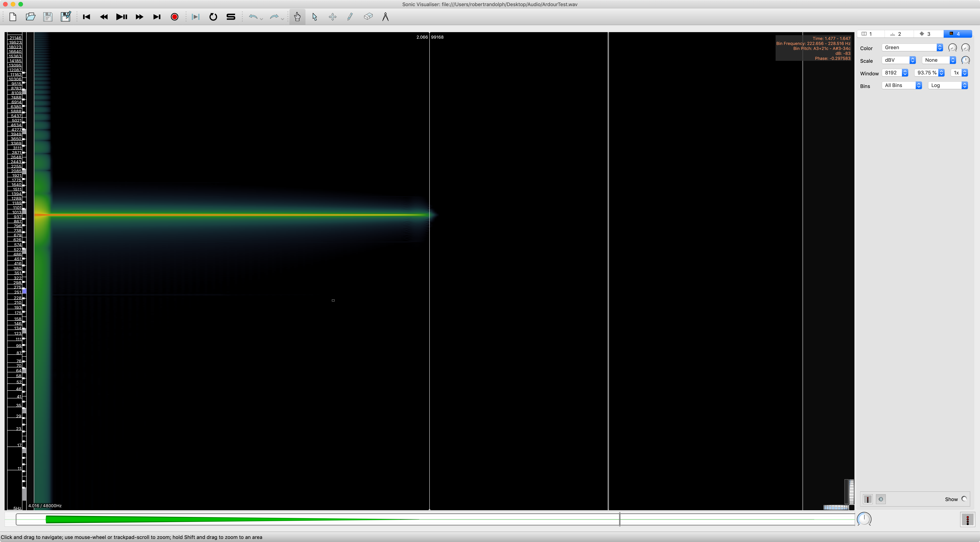The image size is (980, 542).
Task: Rewind to start of audio
Action: click(86, 17)
